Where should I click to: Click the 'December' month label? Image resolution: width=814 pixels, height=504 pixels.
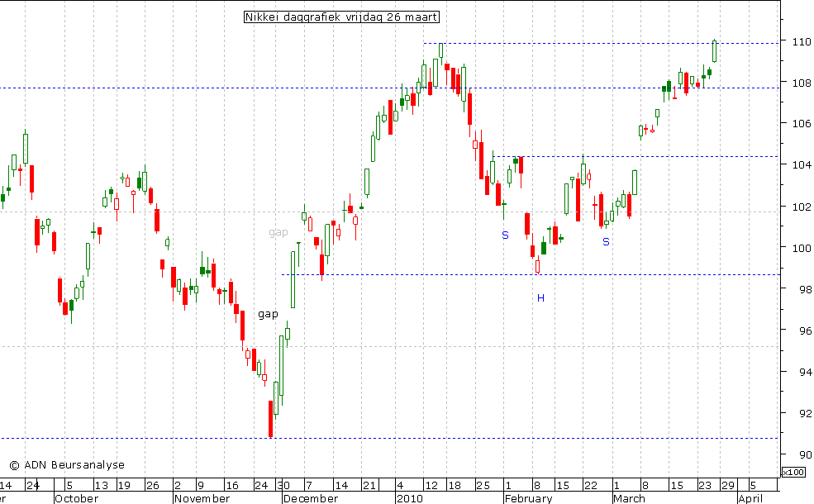311,498
